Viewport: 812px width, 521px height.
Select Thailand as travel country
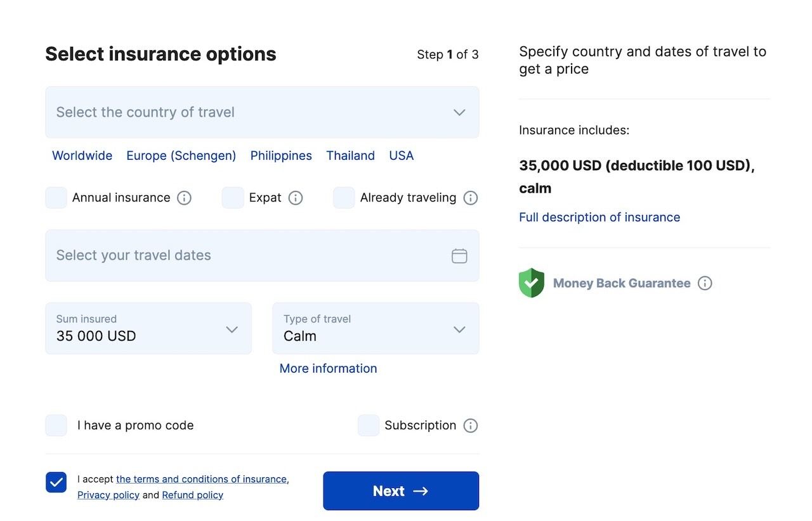(350, 155)
